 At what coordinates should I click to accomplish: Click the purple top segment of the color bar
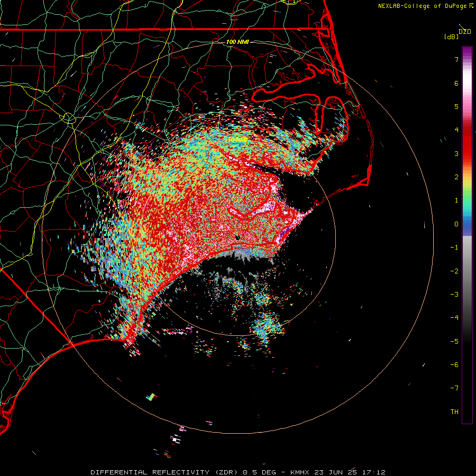pyautogui.click(x=467, y=52)
